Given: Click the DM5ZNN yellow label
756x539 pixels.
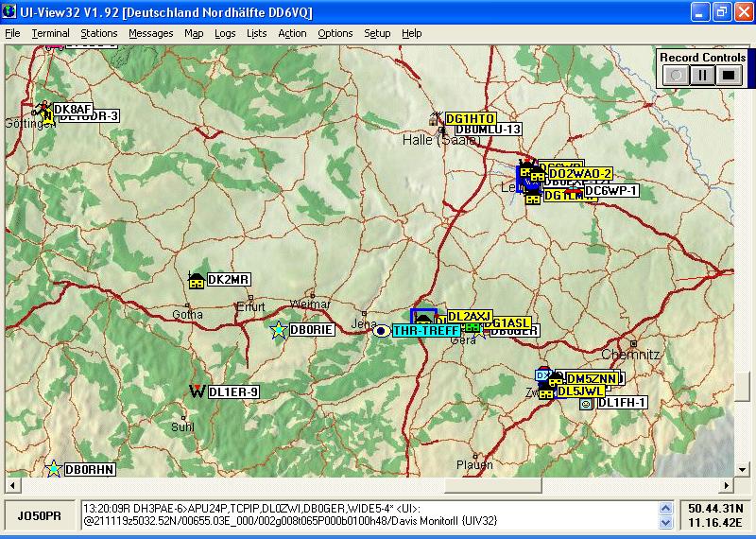Looking at the screenshot, I should [592, 379].
